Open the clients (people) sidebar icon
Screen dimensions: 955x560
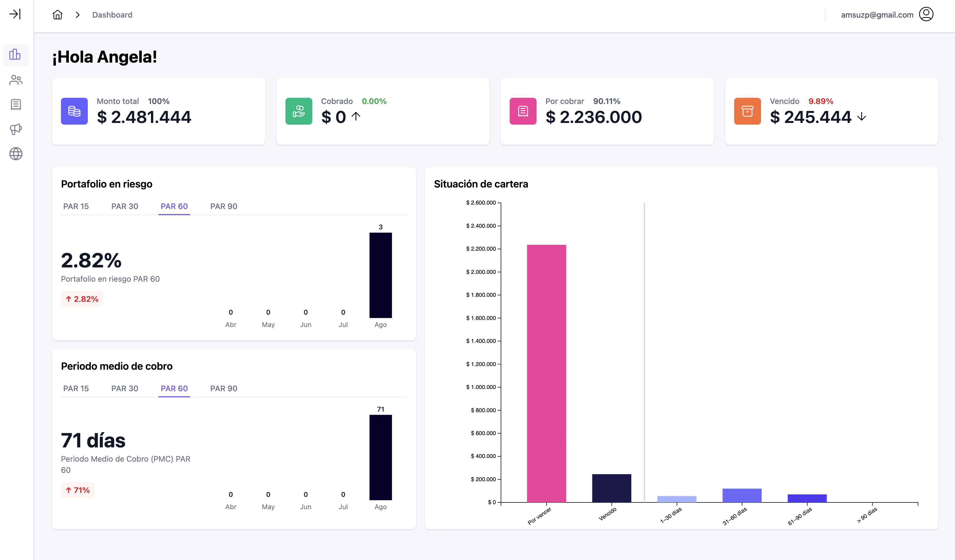point(16,80)
